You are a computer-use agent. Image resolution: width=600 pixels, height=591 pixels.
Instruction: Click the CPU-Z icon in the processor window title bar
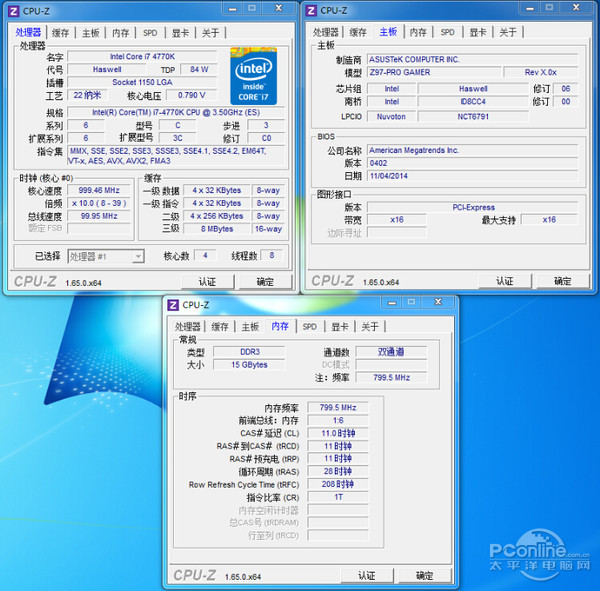[x=13, y=11]
